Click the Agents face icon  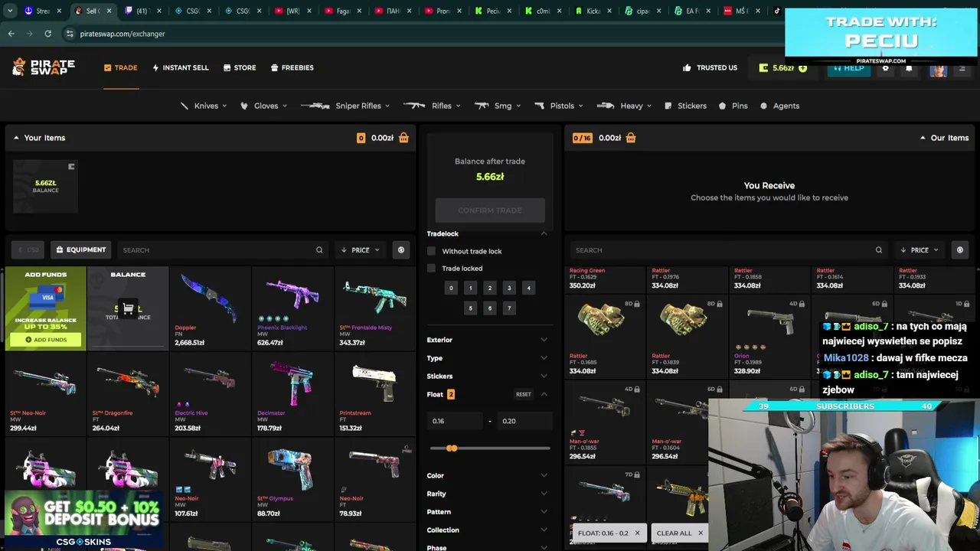point(763,106)
